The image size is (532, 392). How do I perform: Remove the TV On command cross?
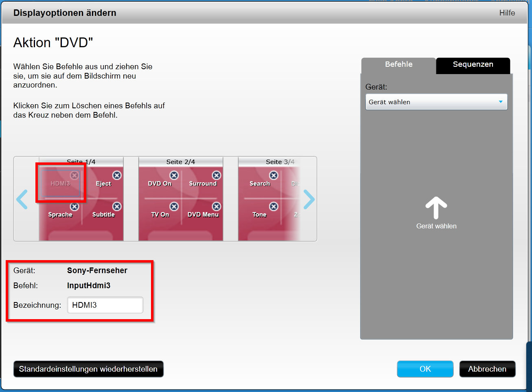pyautogui.click(x=174, y=206)
